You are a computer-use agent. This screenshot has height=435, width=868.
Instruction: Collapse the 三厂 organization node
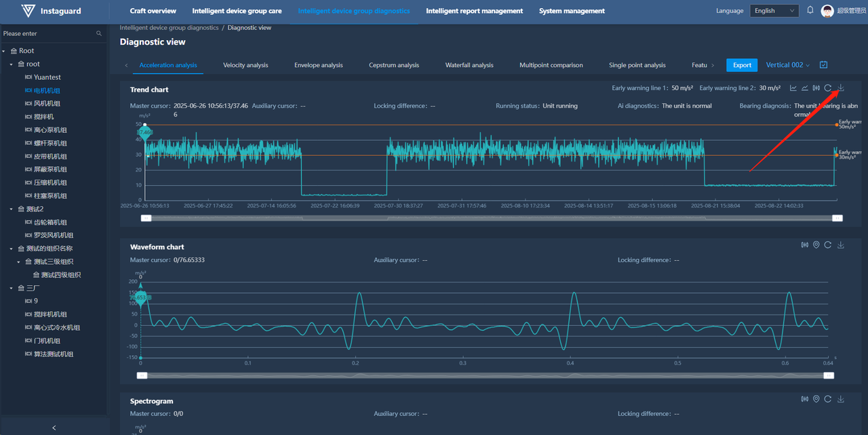click(x=13, y=288)
